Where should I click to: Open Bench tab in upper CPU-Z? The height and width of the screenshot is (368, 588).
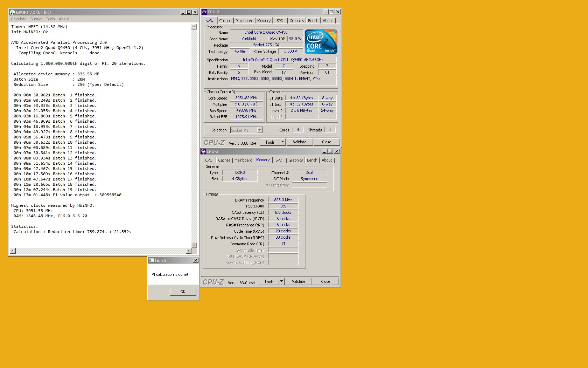coord(313,21)
